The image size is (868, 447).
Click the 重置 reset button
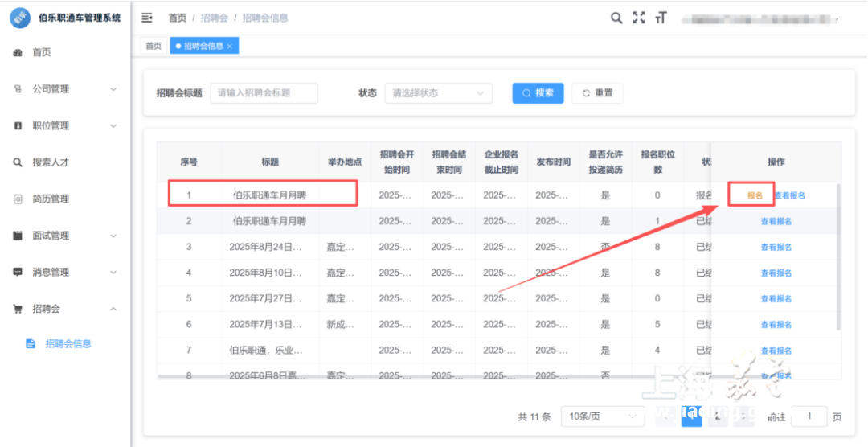(597, 93)
